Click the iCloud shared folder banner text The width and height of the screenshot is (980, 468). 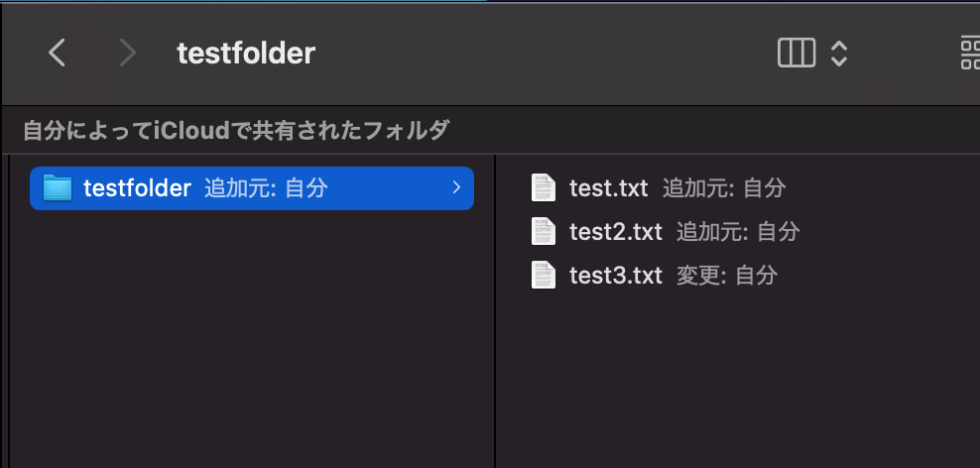[x=236, y=130]
